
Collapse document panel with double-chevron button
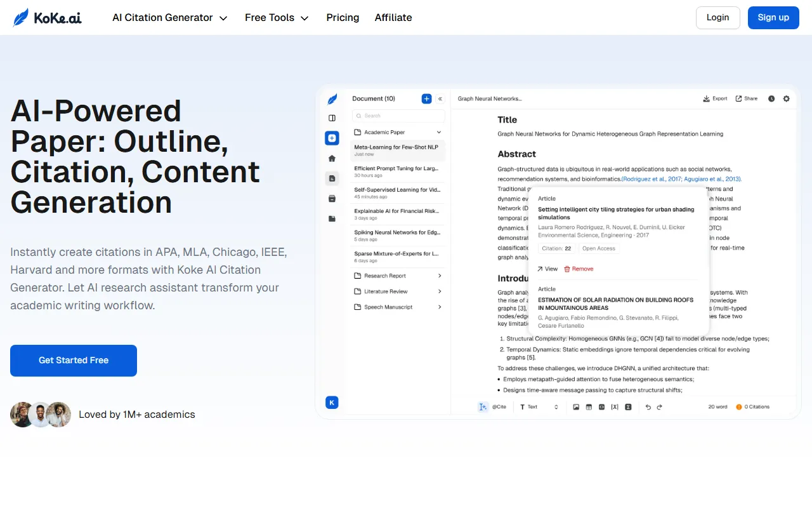440,99
